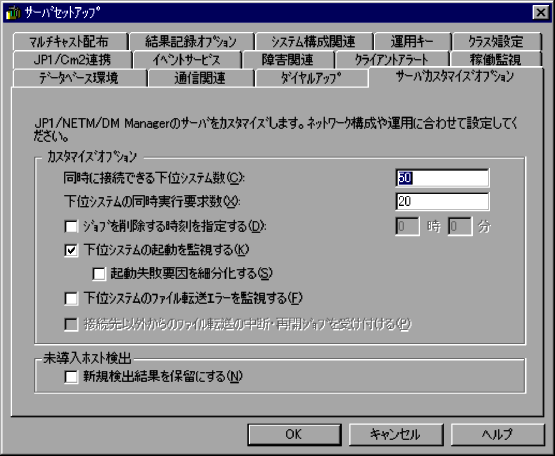Uncheck 下位システムの起動を監視する
Viewport: 555px width, 456px height.
pos(71,250)
